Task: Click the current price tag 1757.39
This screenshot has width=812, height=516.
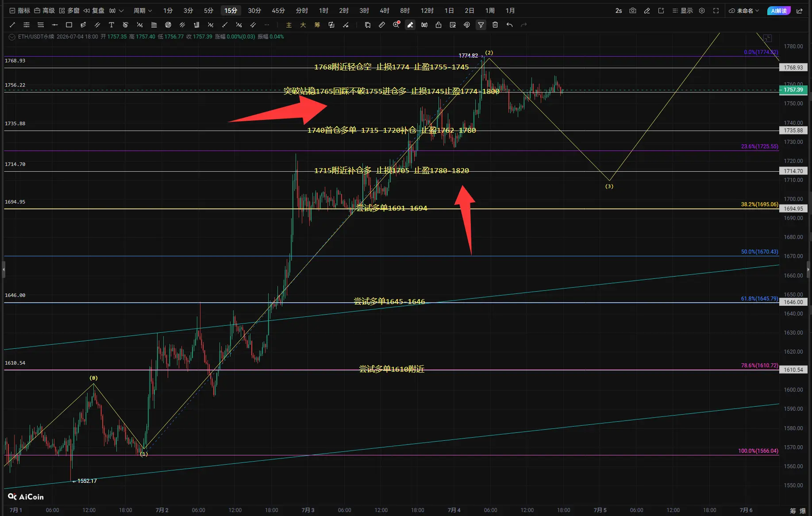Action: [793, 90]
